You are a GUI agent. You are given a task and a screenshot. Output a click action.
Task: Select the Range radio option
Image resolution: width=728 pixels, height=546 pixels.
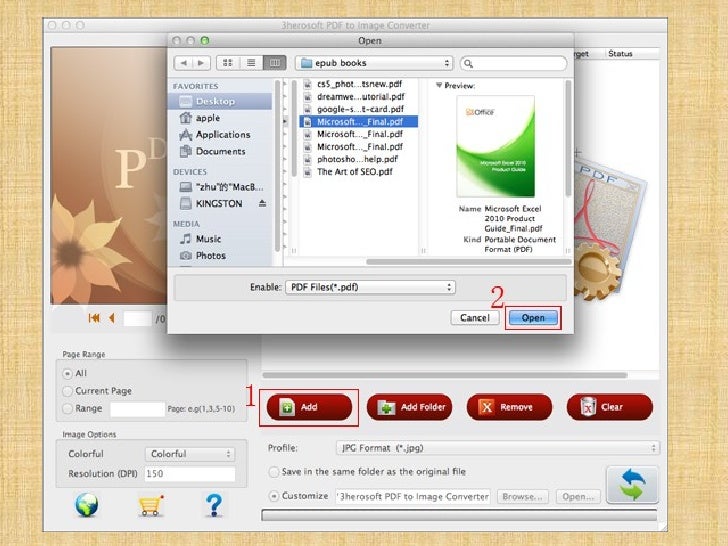(67, 409)
